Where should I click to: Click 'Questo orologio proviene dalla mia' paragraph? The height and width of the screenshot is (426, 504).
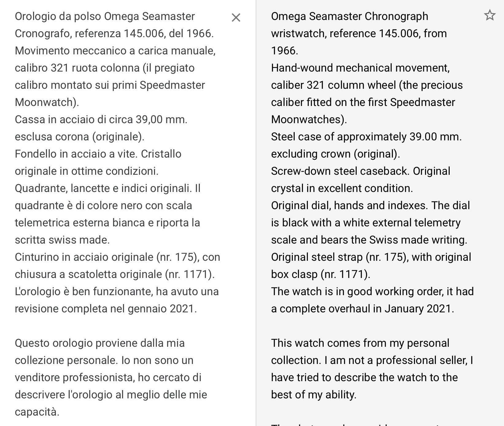point(99,343)
